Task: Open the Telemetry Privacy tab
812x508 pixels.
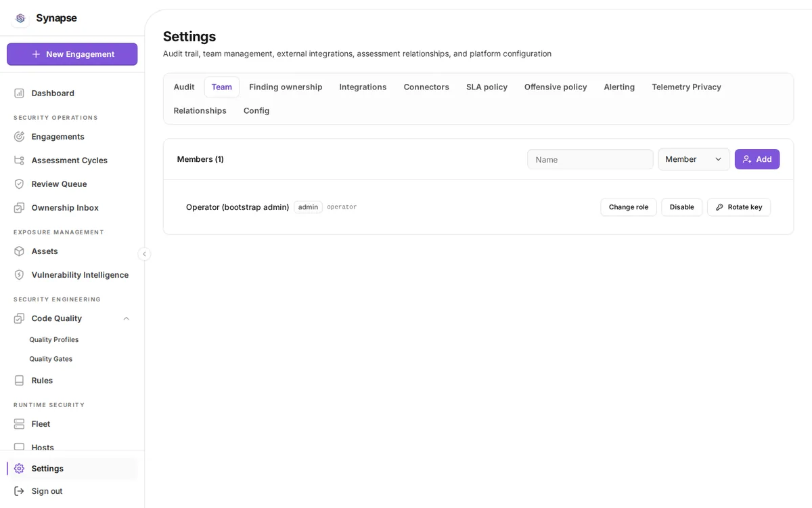Action: 686,87
